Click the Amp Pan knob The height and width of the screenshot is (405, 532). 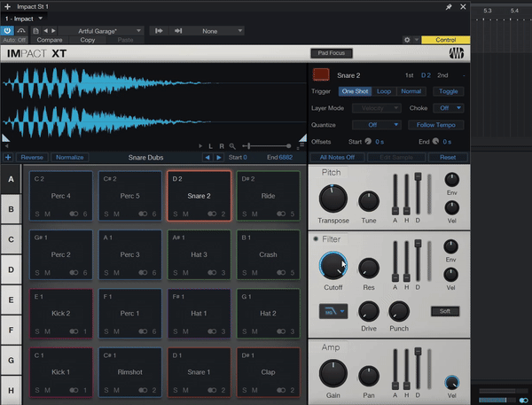pos(369,376)
